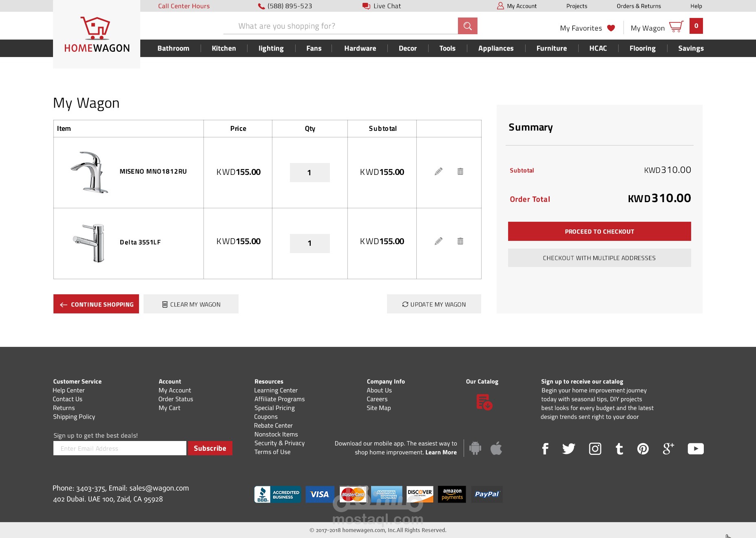Click the My Account user icon

click(x=500, y=6)
